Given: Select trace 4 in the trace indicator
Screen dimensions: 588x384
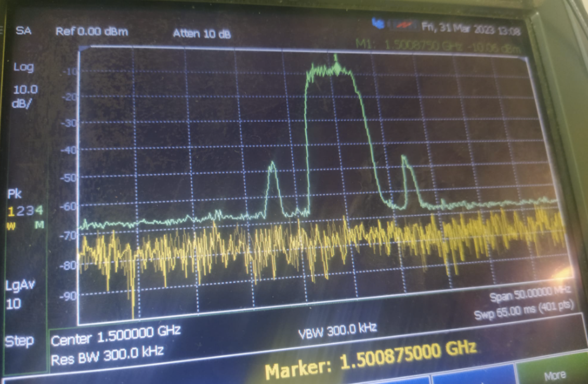Looking at the screenshot, I should pyautogui.click(x=38, y=211).
